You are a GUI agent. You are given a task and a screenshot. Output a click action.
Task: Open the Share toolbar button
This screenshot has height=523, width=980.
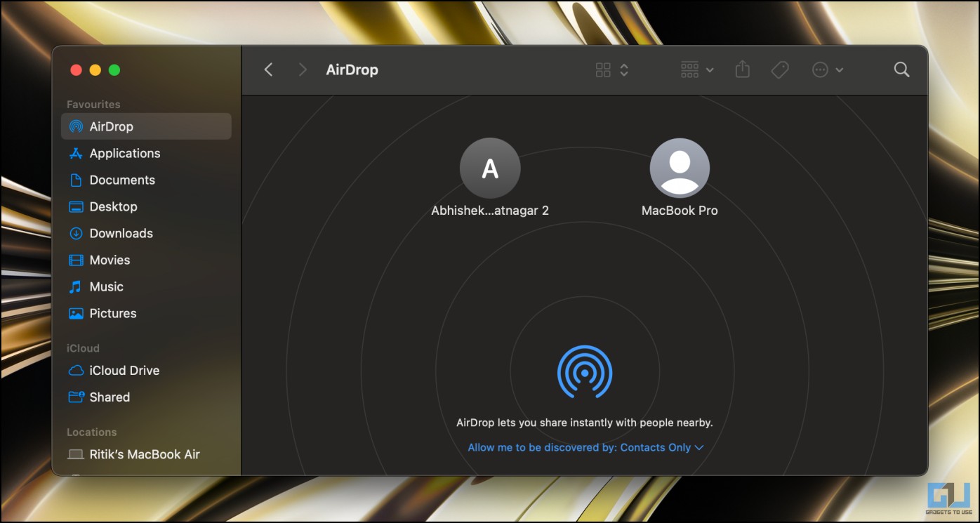[x=743, y=69]
